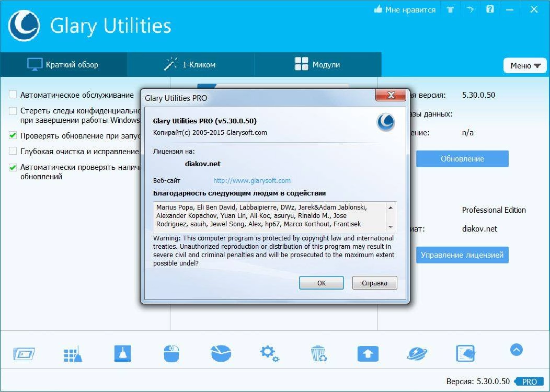The width and height of the screenshot is (550, 392).
Task: Enable 'Глубокая очистка и исправление' checkbox
Action: pos(13,151)
